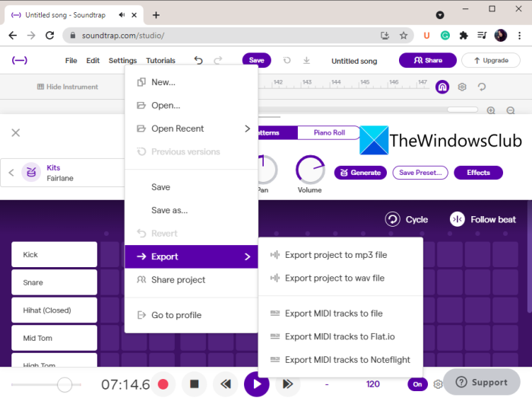Go back with the Kits left chevron
Image resolution: width=532 pixels, height=401 pixels.
[11, 173]
